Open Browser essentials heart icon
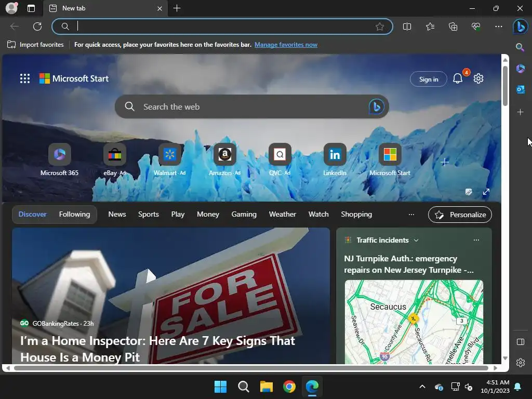 (x=476, y=26)
